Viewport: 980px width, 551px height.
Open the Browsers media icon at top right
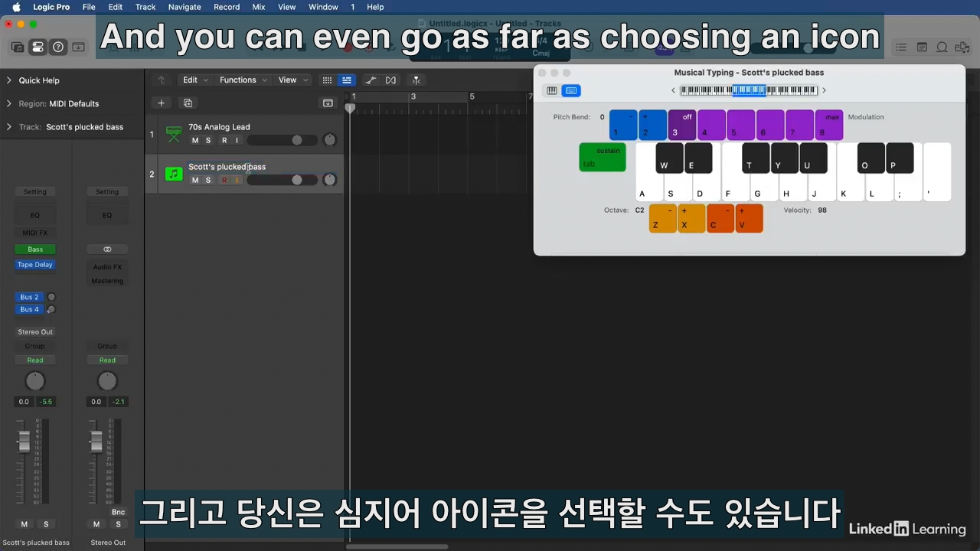pos(962,47)
